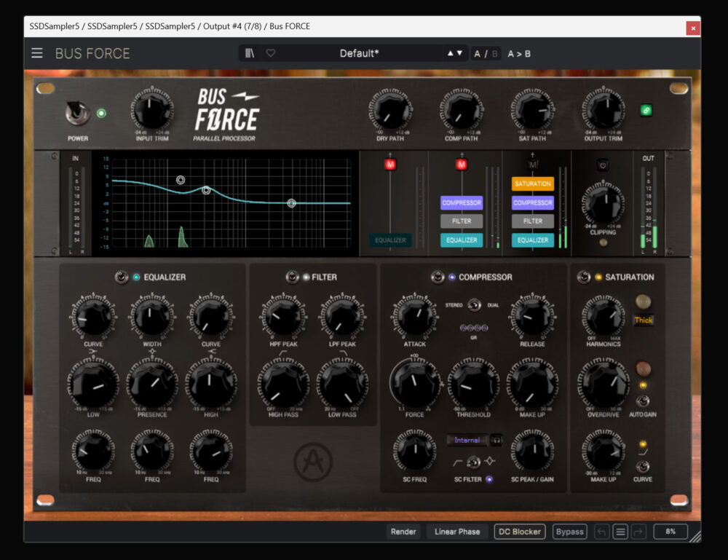728x560 pixels.
Task: Select Compressor block in Comp Path chain
Action: 462,203
